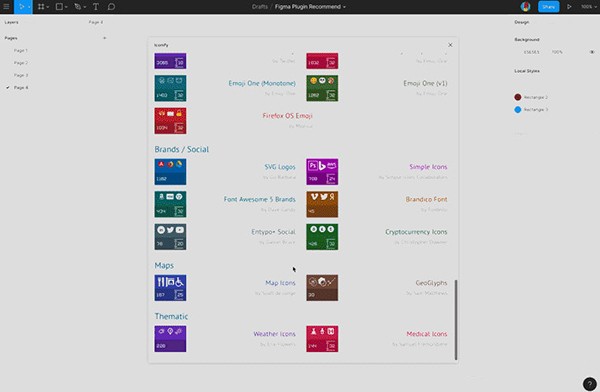The image size is (600, 392).
Task: Open the Page 4 selector in Layers panel
Action: pyautogui.click(x=96, y=22)
